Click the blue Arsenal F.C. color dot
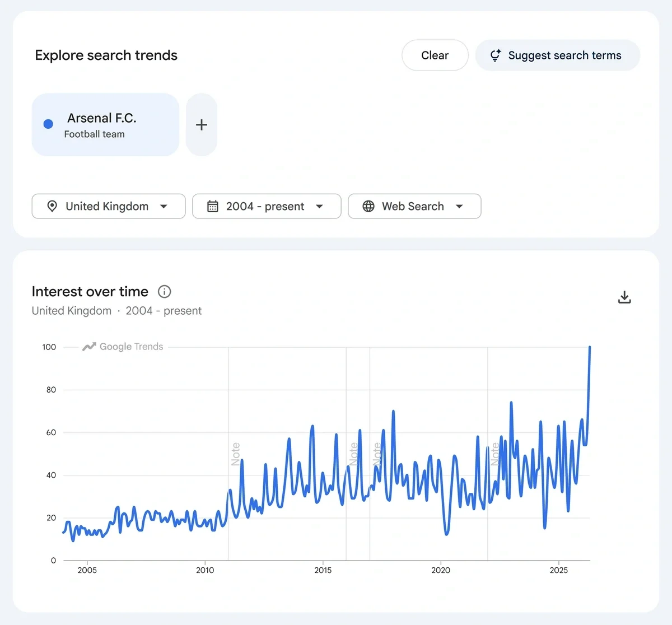The width and height of the screenshot is (672, 625). [49, 124]
